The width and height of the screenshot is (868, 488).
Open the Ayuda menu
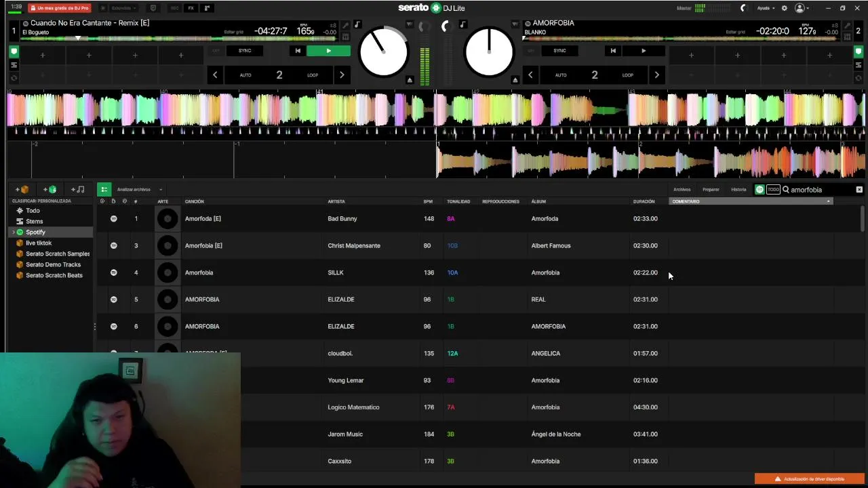(766, 8)
